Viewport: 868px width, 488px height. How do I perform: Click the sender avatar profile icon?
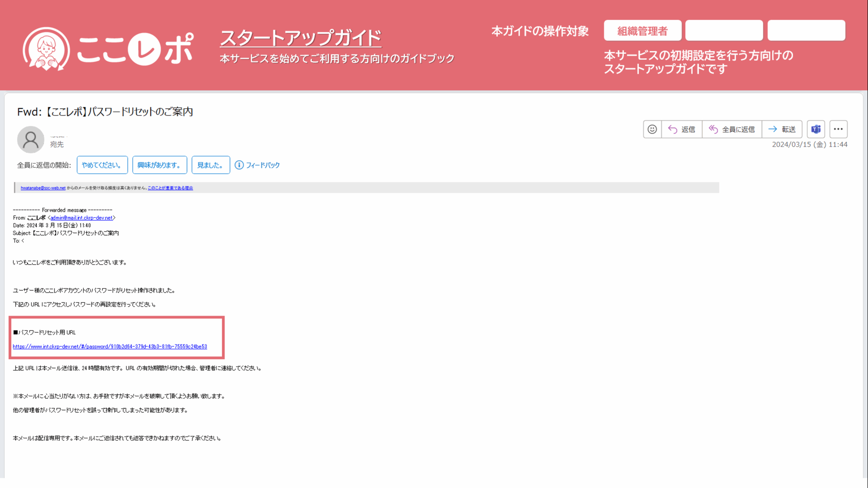tap(31, 140)
